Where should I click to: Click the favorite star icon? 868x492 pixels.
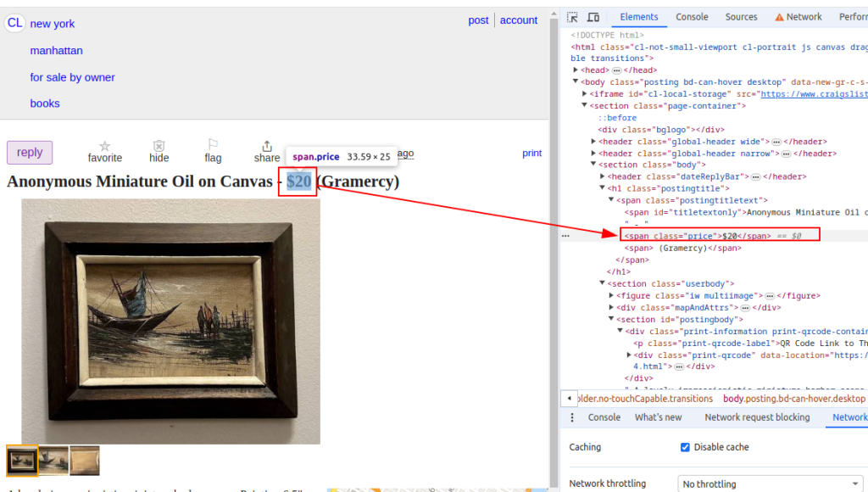(104, 146)
